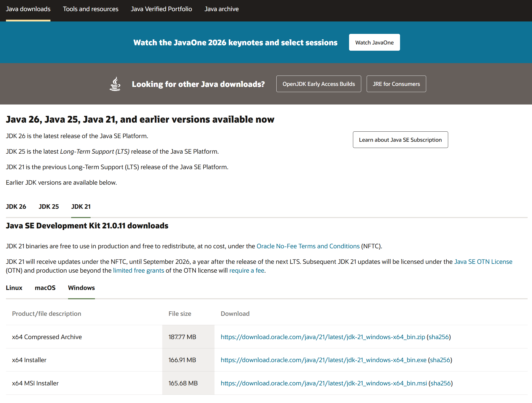Go to Java Verified Portfolio tab
The image size is (532, 403).
[161, 9]
